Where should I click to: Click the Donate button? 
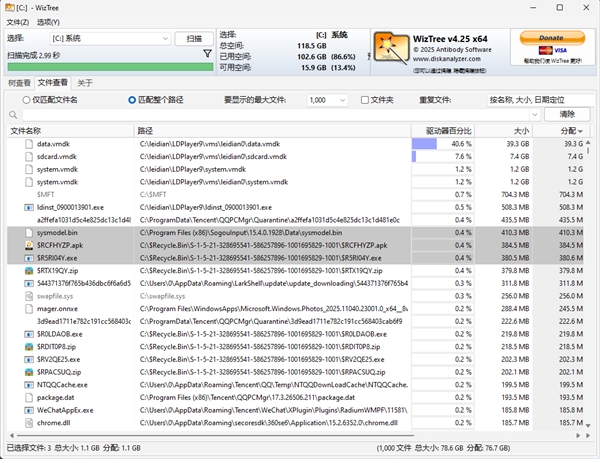pos(552,38)
